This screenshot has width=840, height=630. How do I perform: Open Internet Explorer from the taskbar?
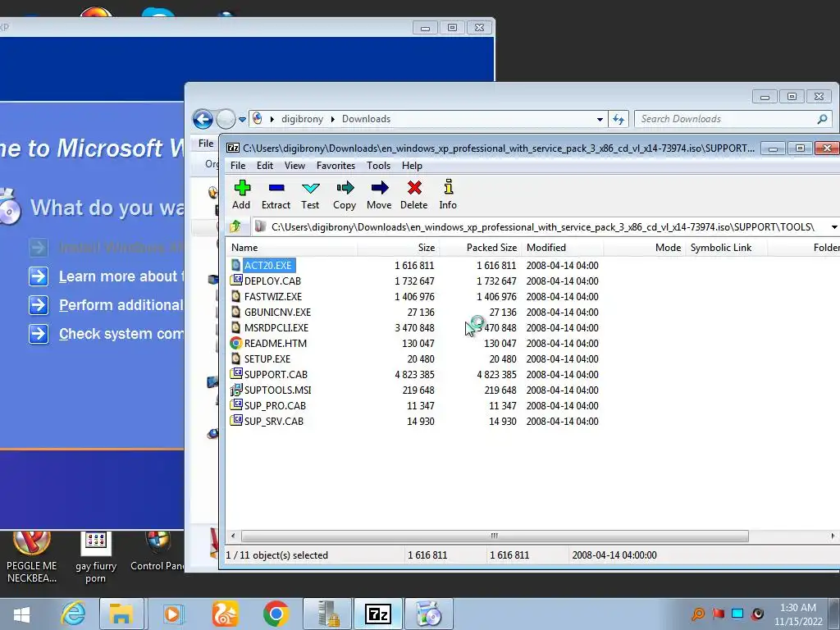pyautogui.click(x=73, y=614)
